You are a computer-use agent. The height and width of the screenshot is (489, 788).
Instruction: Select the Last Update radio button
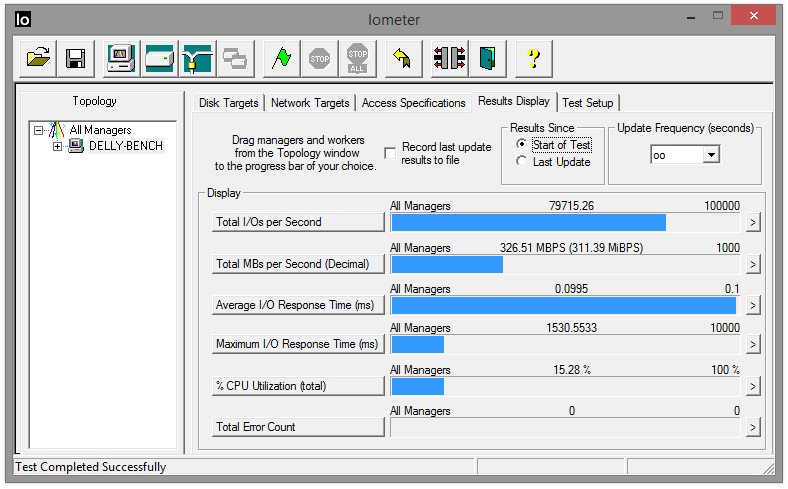(x=522, y=161)
